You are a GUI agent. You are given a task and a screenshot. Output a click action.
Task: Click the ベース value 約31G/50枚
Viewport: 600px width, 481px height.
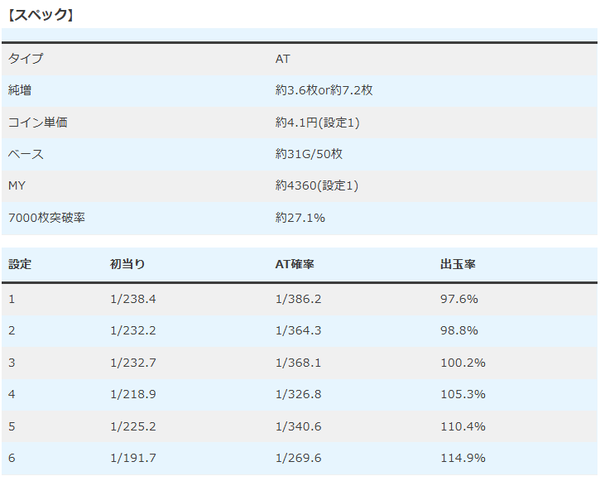click(x=308, y=154)
